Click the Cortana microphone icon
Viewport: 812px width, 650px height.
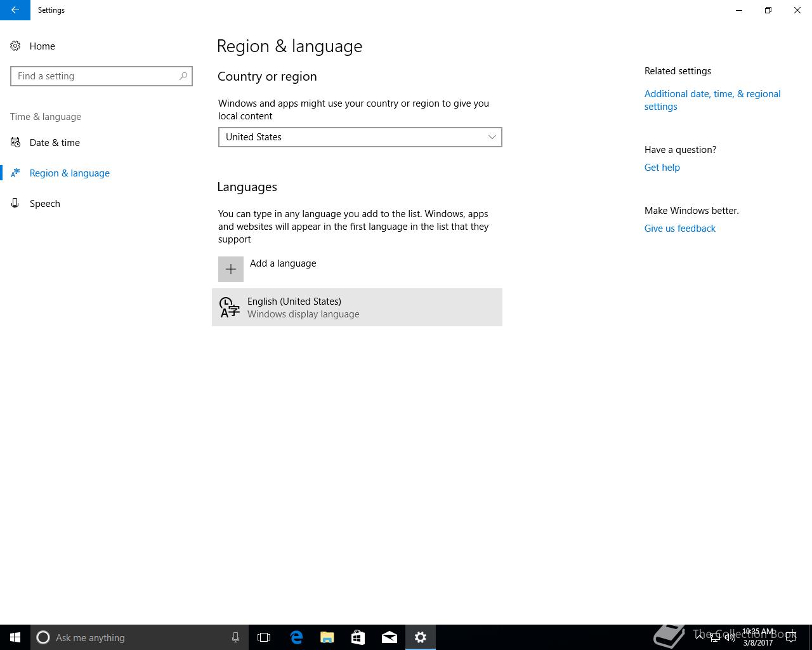click(235, 637)
